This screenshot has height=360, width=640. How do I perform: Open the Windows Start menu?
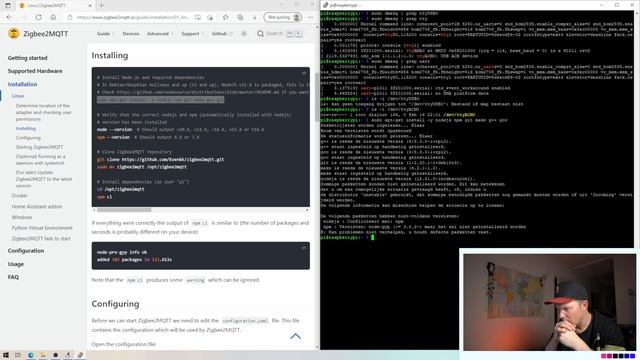(6, 355)
